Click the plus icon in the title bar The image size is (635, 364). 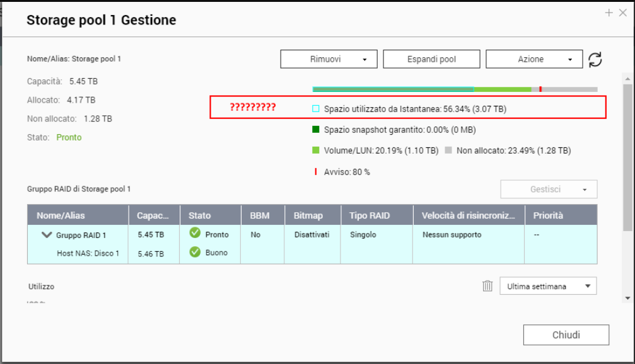point(609,13)
